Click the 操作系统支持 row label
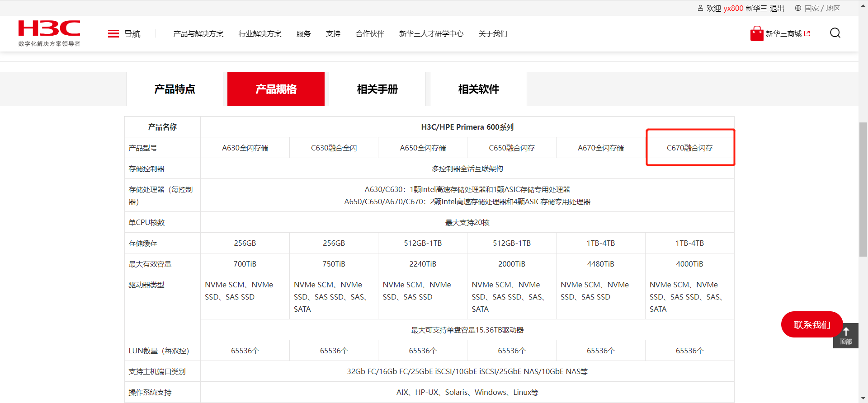Viewport: 868px width, 403px height. [x=150, y=392]
